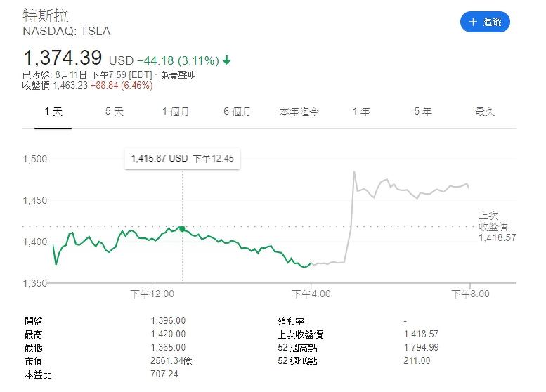Screen dimensions: 546x392
Task: Click the plus icon in follow button
Action: pyautogui.click(x=473, y=22)
